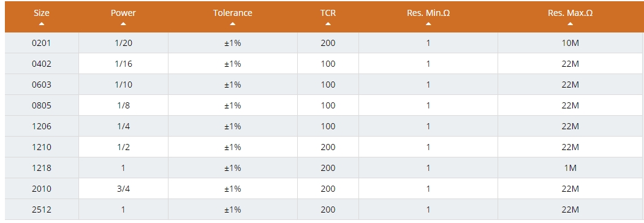Select size 0402 cell
The height and width of the screenshot is (223, 644).
click(42, 64)
